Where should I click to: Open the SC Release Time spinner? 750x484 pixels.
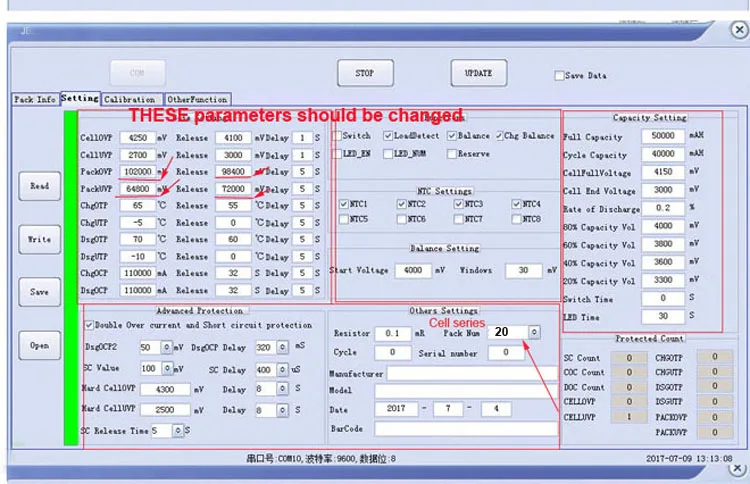pyautogui.click(x=177, y=430)
